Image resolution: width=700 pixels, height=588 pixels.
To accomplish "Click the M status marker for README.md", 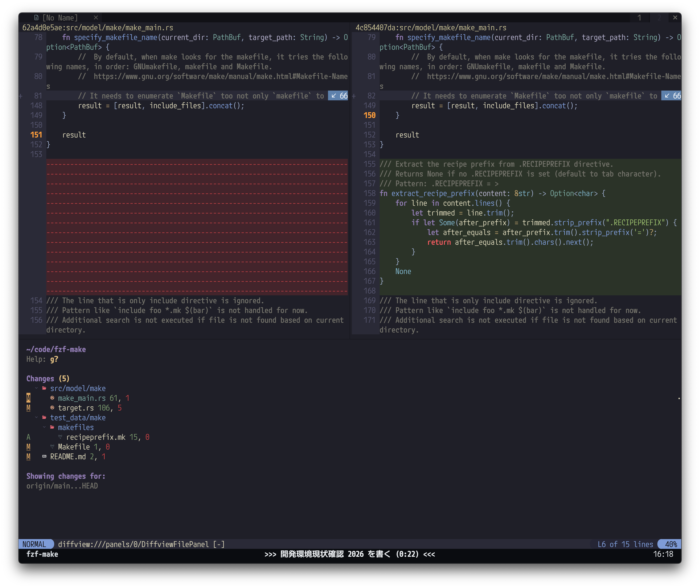I will point(28,456).
